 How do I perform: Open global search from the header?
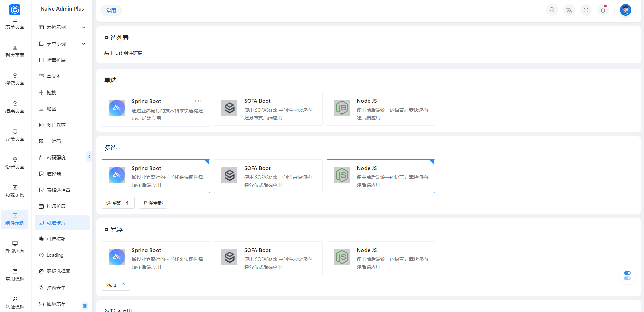click(x=552, y=10)
